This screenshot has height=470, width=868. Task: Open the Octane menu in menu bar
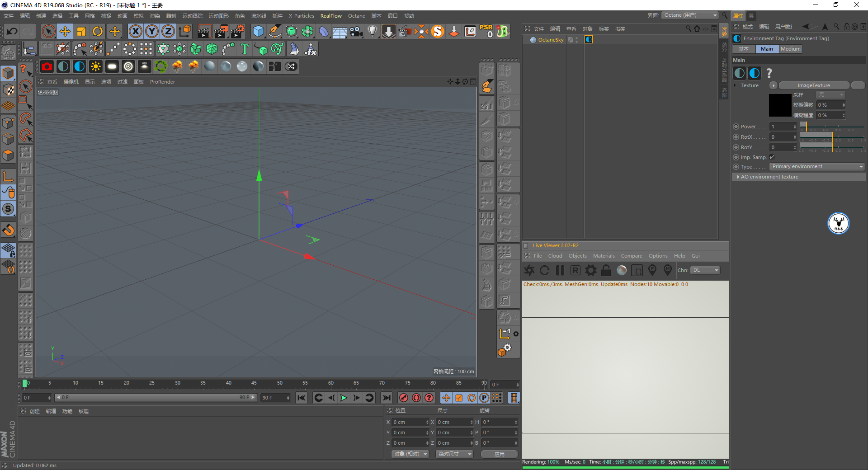pyautogui.click(x=356, y=16)
